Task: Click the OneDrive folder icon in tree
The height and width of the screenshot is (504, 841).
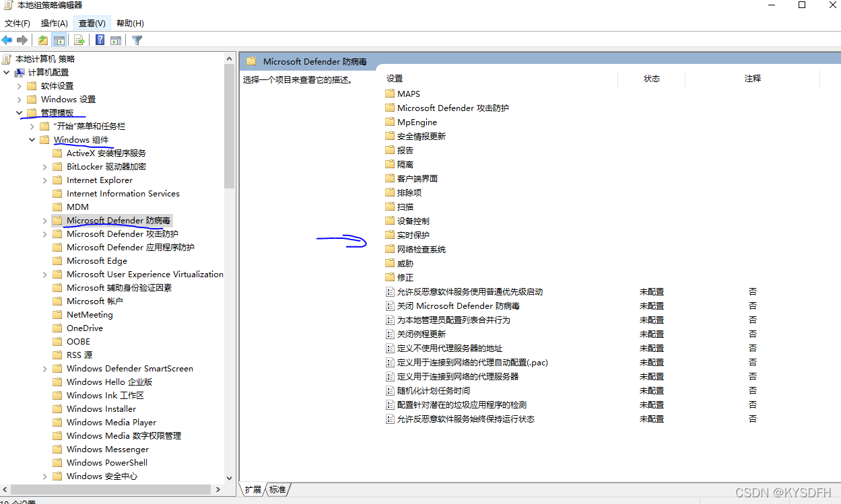Action: click(57, 328)
